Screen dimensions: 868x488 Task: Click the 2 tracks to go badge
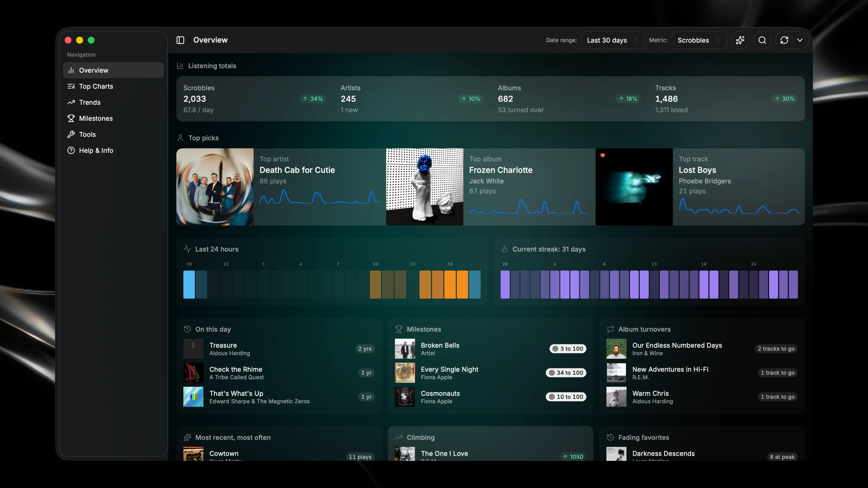tap(776, 349)
